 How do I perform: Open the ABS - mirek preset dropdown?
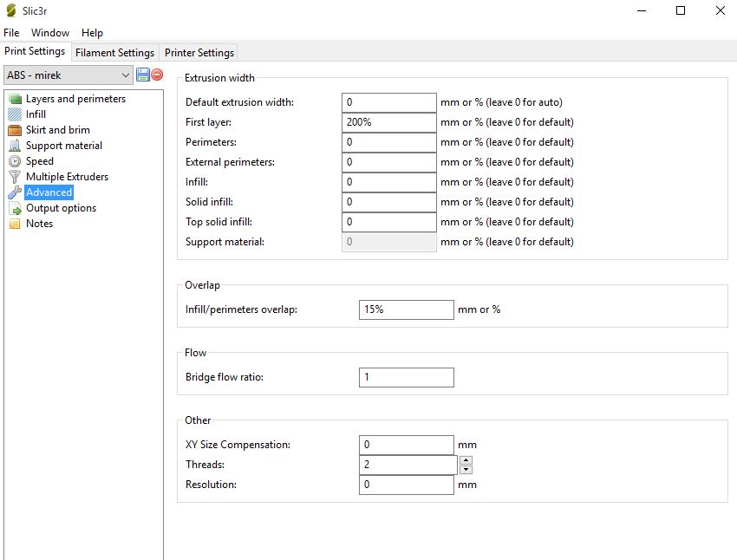[68, 75]
